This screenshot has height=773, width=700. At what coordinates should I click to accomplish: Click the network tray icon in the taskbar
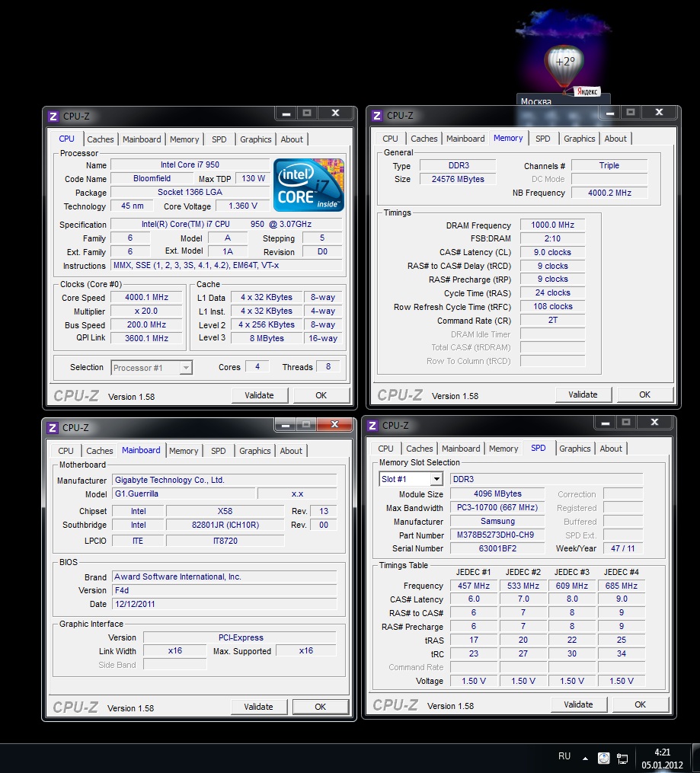point(622,759)
